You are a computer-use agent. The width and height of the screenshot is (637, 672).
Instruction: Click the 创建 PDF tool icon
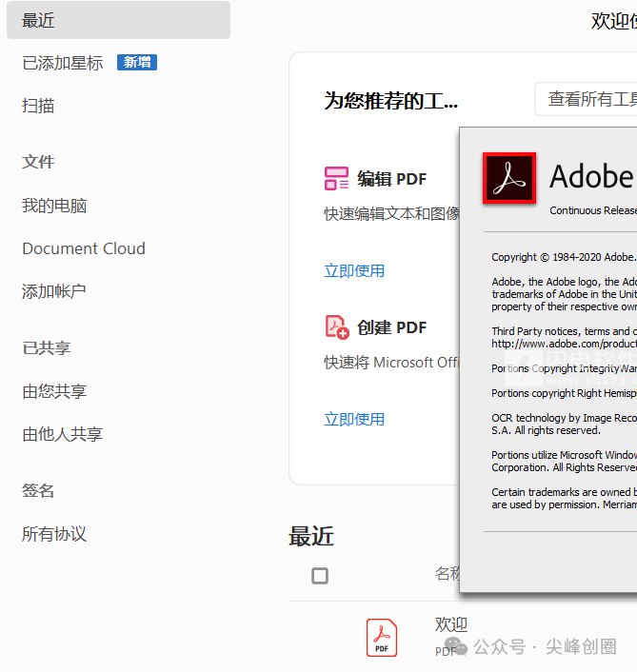tap(337, 327)
